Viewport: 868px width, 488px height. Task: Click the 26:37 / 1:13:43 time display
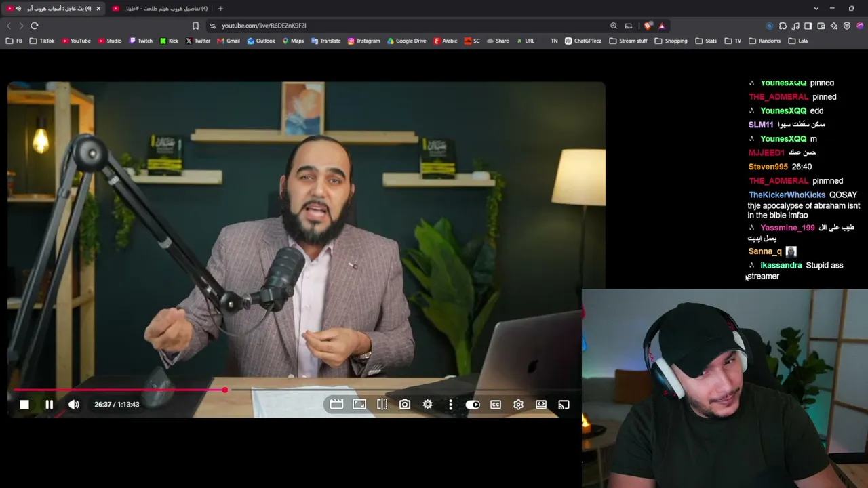pyautogui.click(x=117, y=405)
